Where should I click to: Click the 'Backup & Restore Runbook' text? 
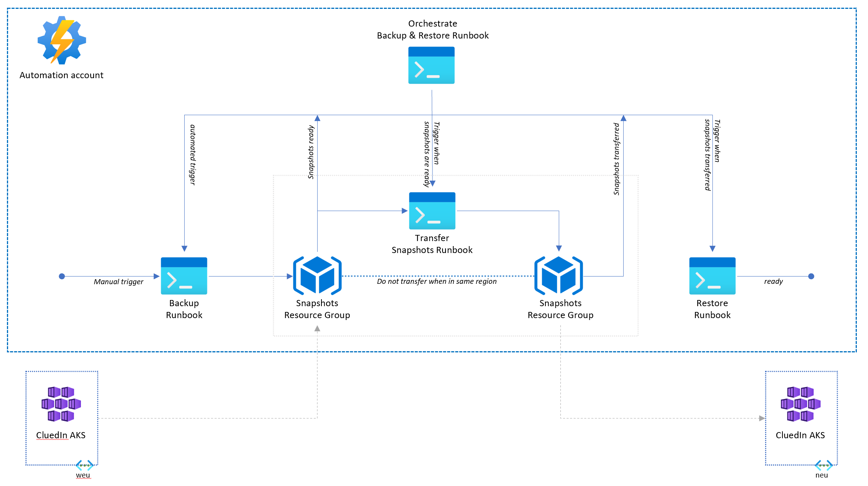pyautogui.click(x=433, y=35)
